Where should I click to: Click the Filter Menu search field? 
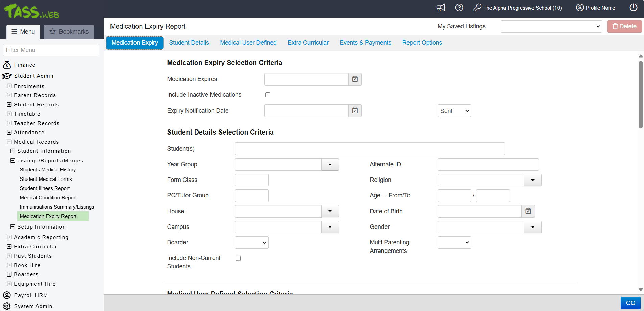tap(51, 50)
